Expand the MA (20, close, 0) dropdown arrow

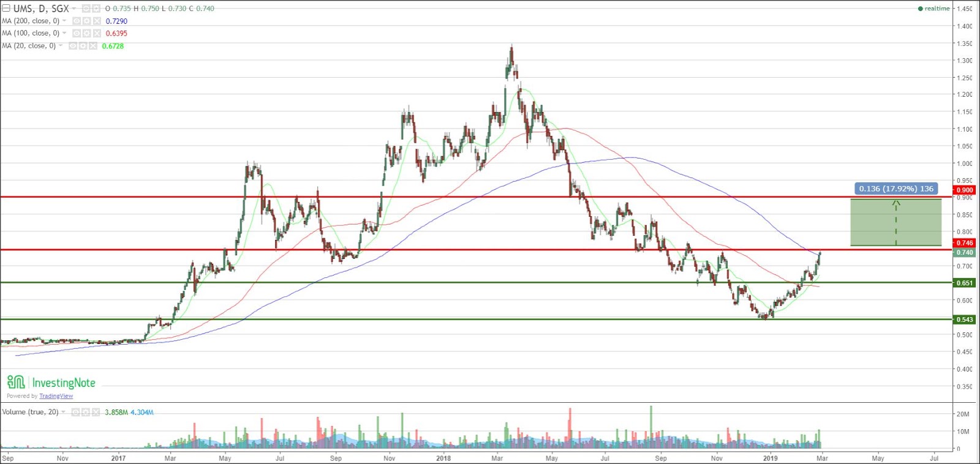(61, 45)
